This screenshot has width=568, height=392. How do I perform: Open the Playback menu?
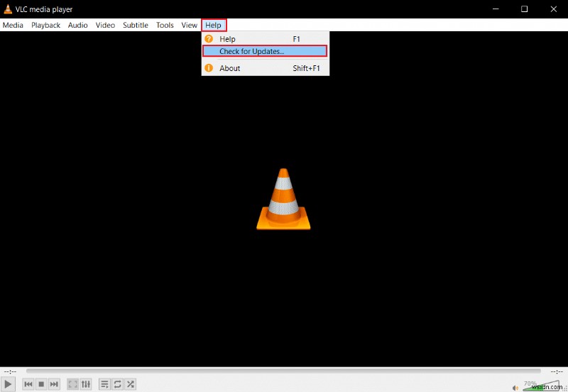[x=45, y=25]
